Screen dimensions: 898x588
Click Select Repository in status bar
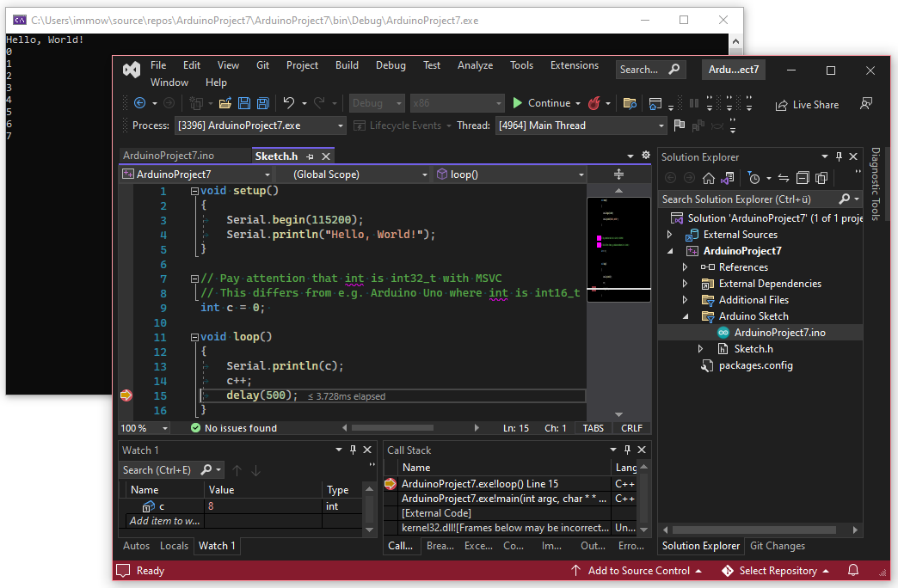click(x=776, y=570)
